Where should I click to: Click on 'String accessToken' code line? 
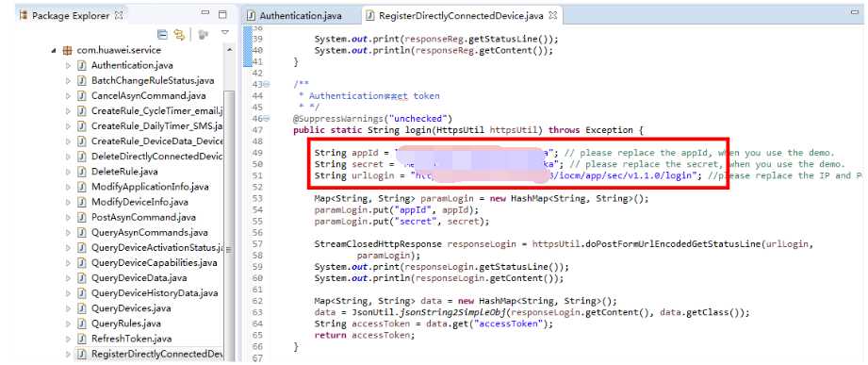[434, 324]
